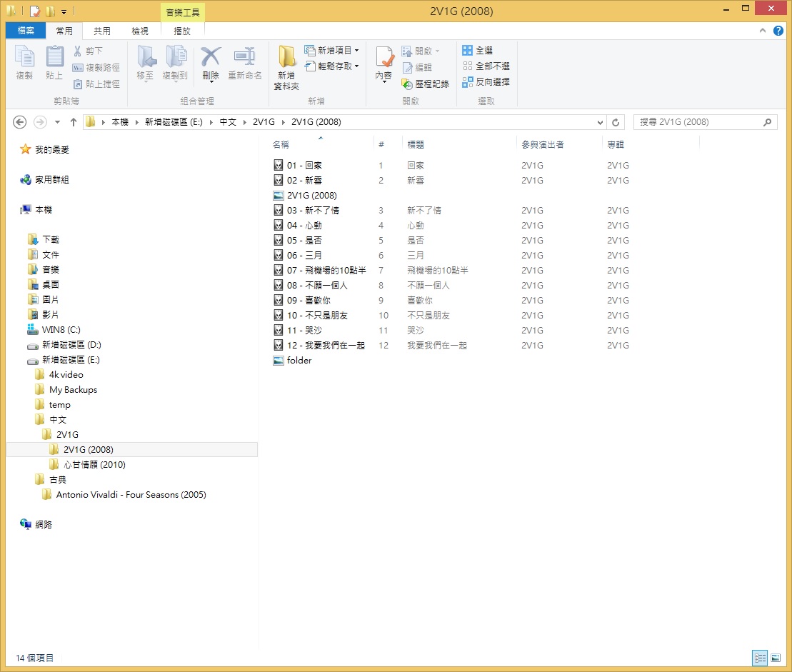This screenshot has height=672, width=792.
Task: Switch to large icons view toggle
Action: tap(777, 658)
